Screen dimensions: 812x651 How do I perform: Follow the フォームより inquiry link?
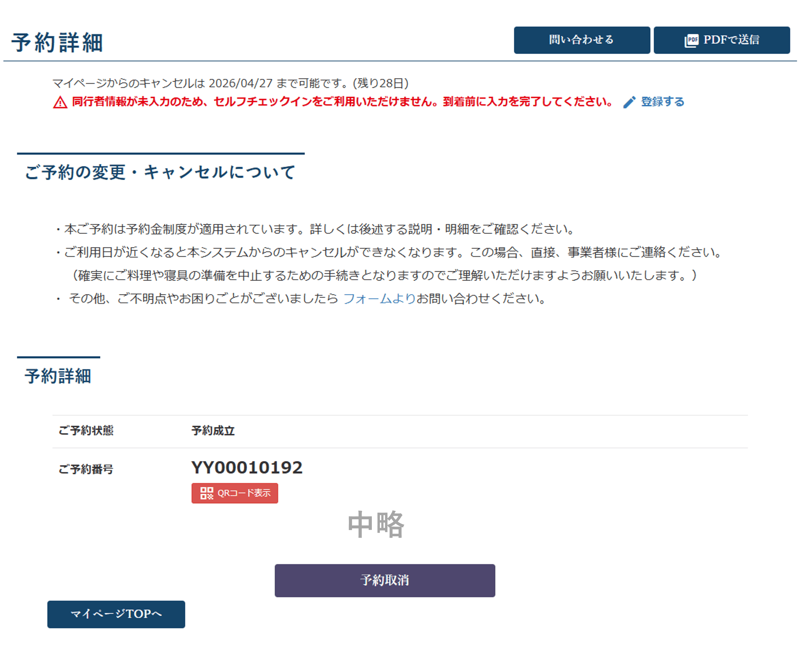coord(379,299)
